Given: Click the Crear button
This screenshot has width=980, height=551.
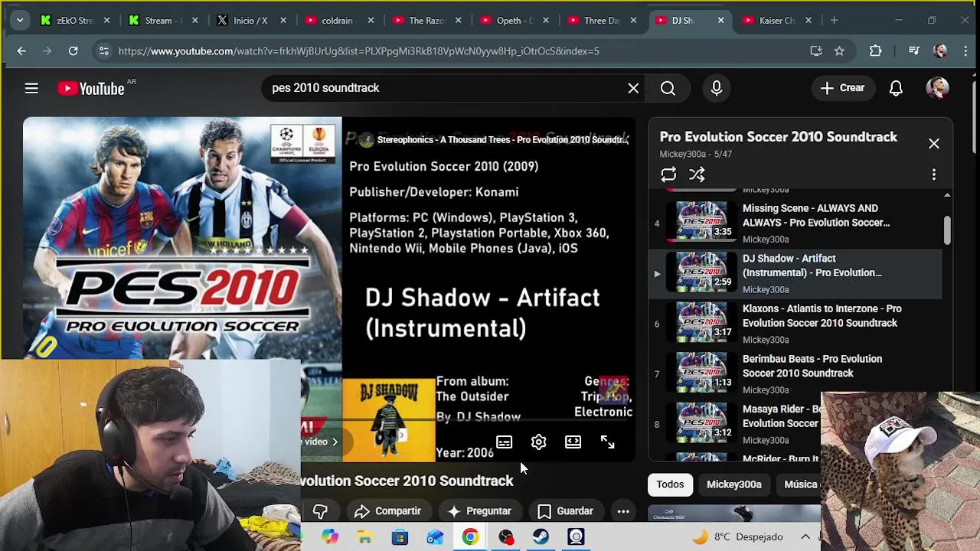Looking at the screenshot, I should point(842,88).
